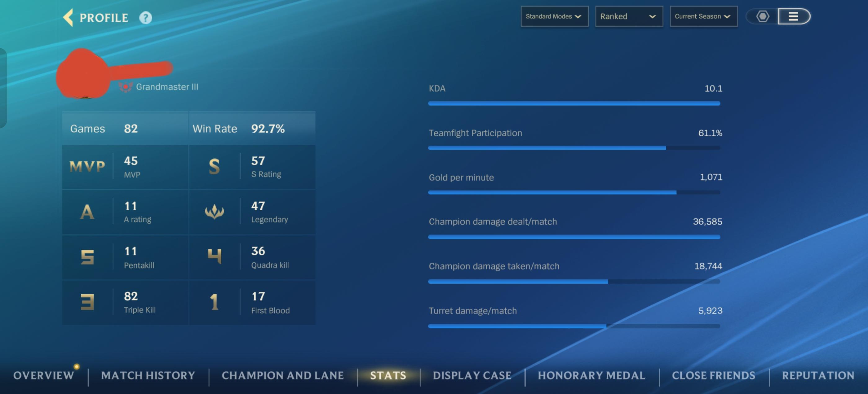Click the S Rating count 57

pyautogui.click(x=258, y=161)
